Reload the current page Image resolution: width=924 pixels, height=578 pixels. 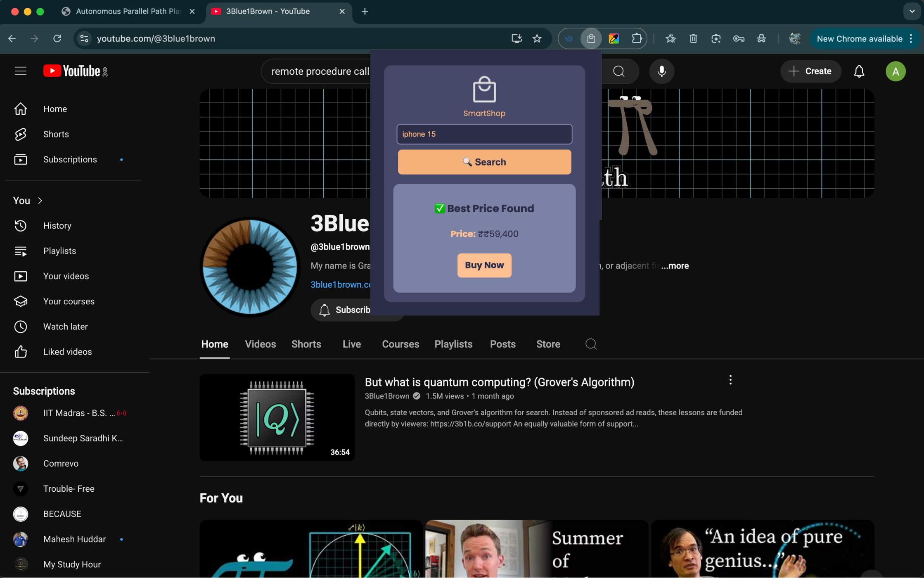click(57, 38)
